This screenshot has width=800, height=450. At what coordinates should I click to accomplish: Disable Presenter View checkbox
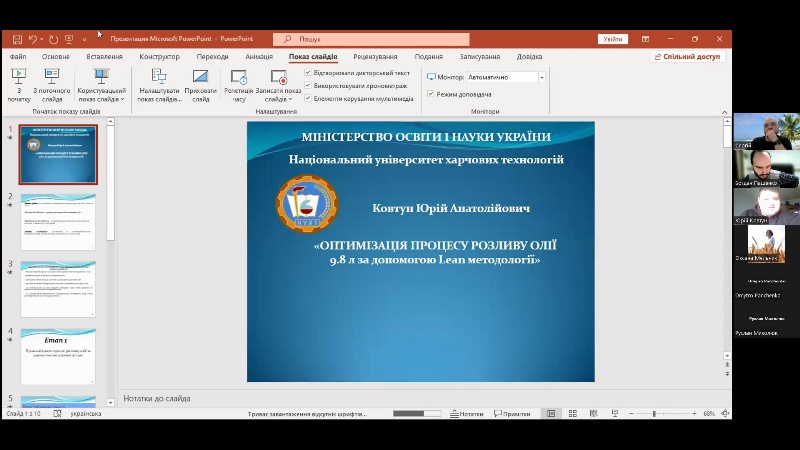pos(431,93)
